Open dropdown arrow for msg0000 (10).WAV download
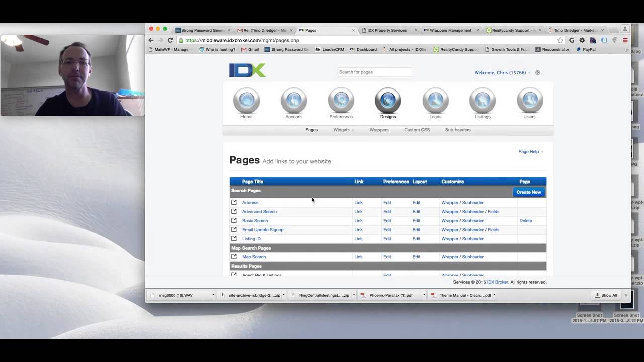The height and width of the screenshot is (362, 644). (x=213, y=295)
